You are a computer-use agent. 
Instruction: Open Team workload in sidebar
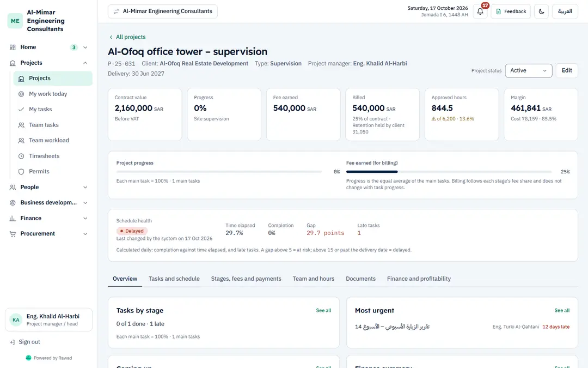coord(53,141)
